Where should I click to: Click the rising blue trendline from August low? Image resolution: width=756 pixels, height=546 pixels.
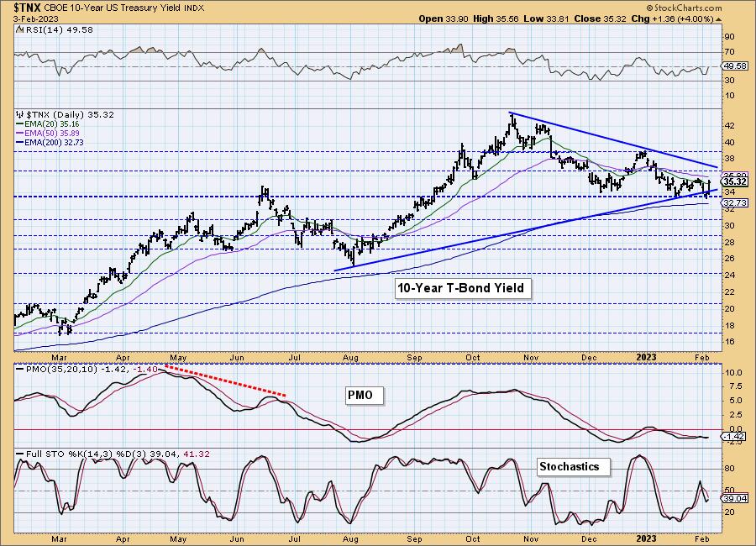click(x=526, y=230)
